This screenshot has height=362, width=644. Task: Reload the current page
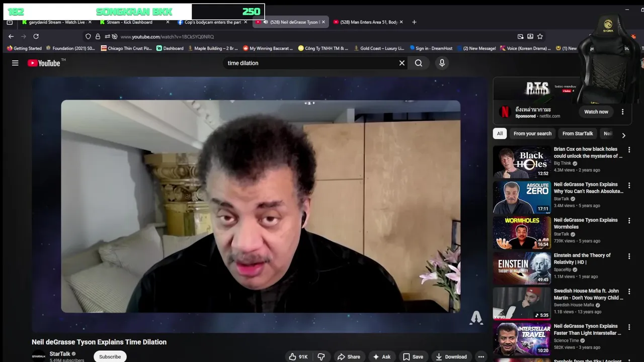coord(36,36)
